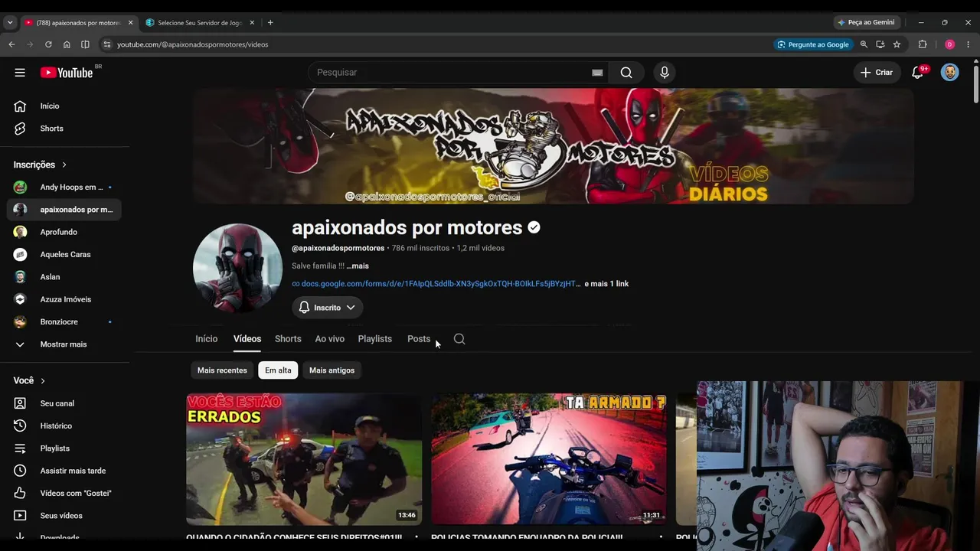Open sidebar Início with house icon

click(64, 106)
